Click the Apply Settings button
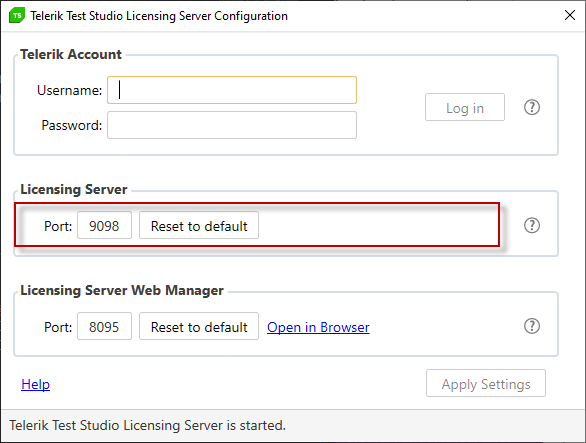The width and height of the screenshot is (586, 443). click(486, 383)
